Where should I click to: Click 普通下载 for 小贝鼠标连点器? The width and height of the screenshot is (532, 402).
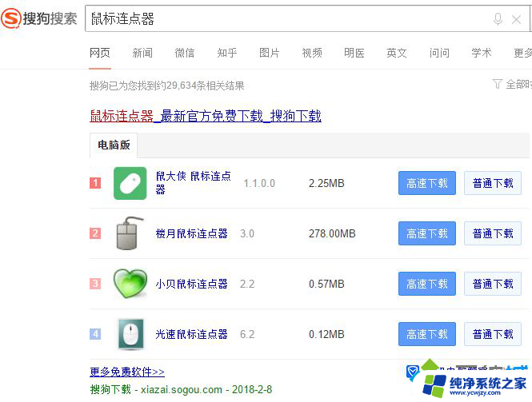pyautogui.click(x=493, y=284)
